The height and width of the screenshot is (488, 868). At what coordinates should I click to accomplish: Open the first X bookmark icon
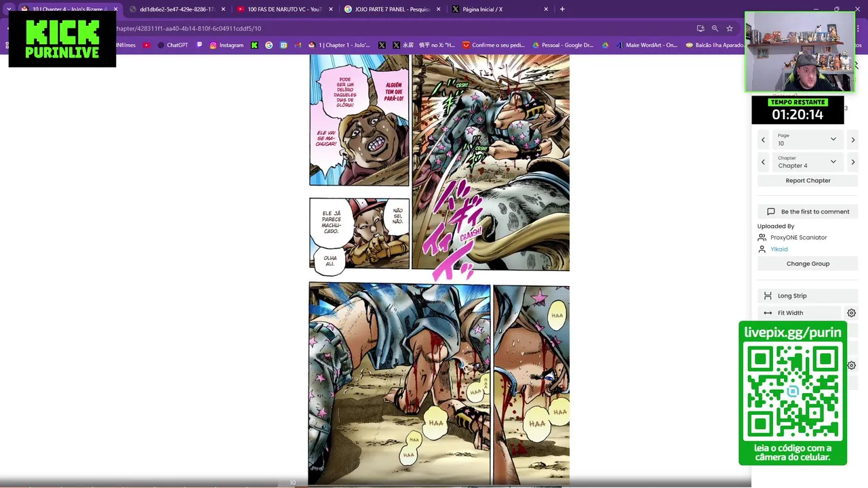(382, 45)
